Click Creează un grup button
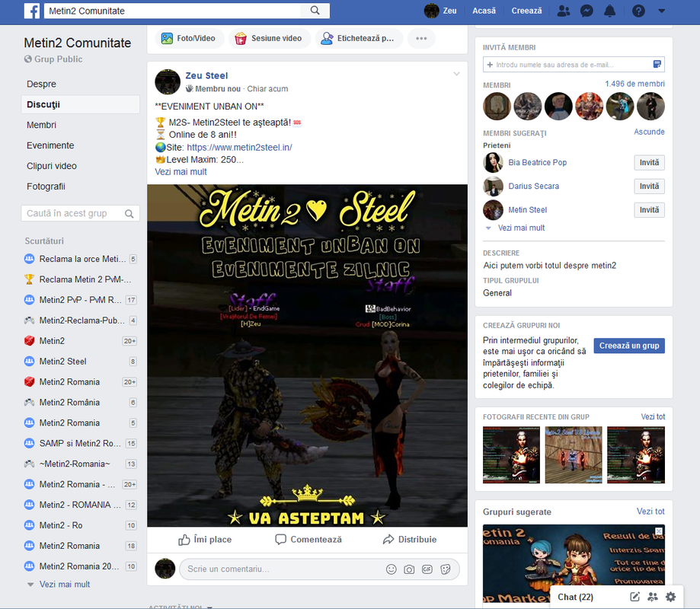 click(x=629, y=346)
